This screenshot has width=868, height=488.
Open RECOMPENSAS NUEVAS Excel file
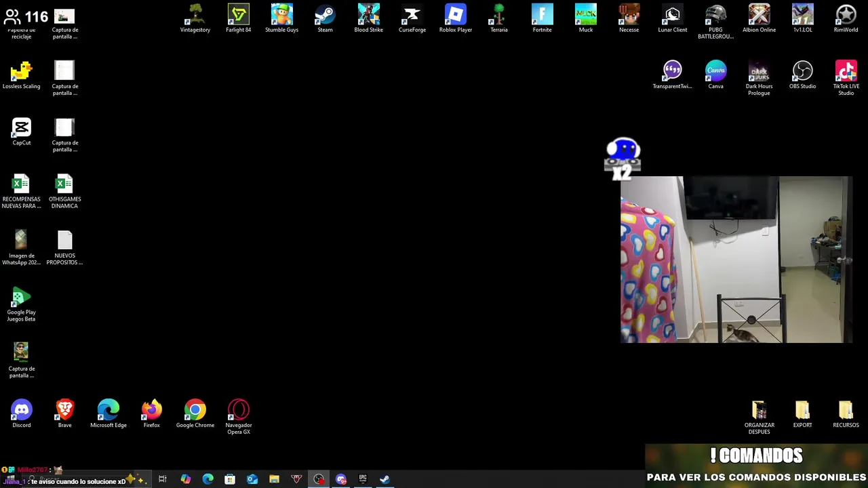click(22, 191)
